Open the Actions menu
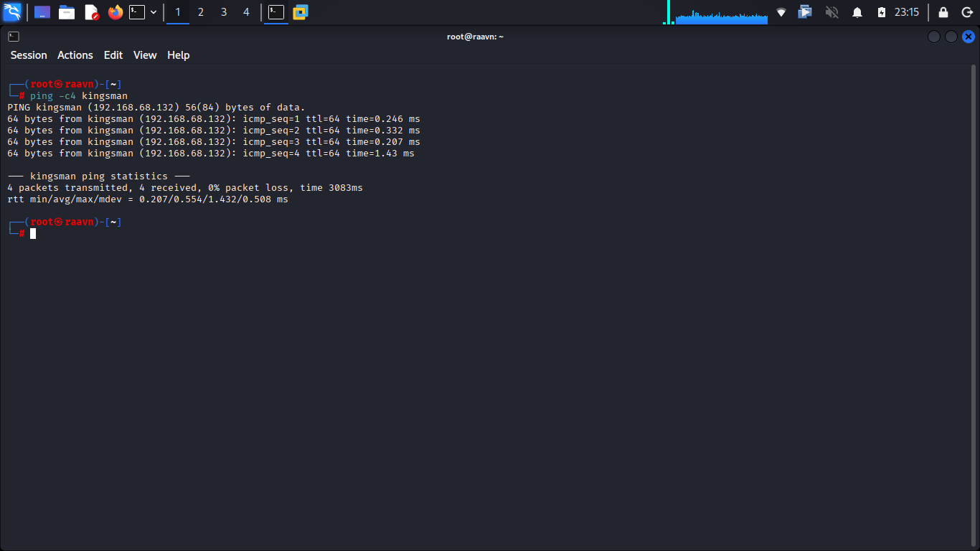Image resolution: width=980 pixels, height=551 pixels. (75, 55)
